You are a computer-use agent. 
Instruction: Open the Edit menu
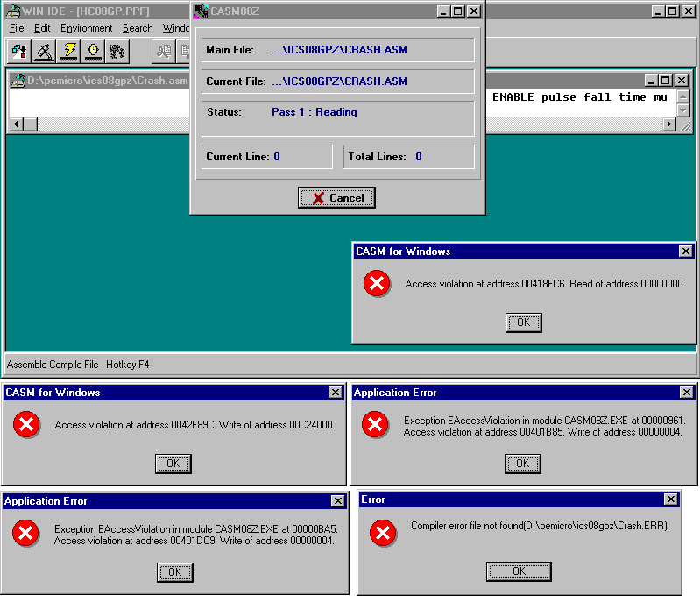click(42, 28)
